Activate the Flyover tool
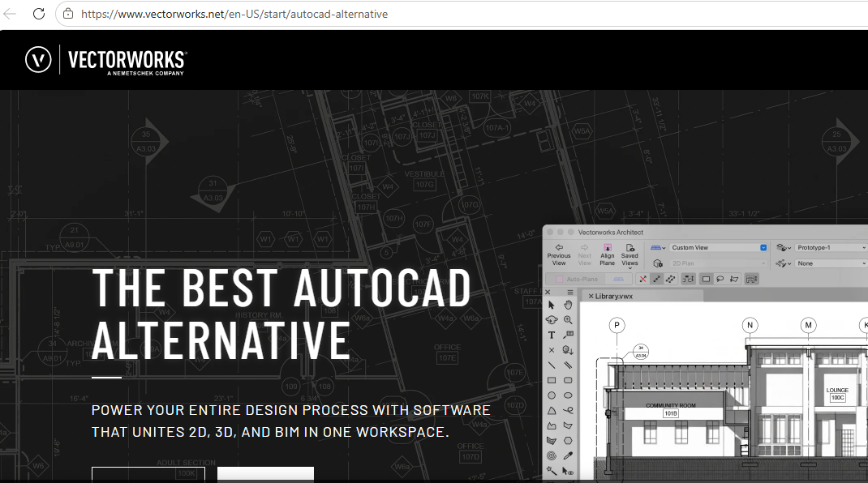This screenshot has height=483, width=868. click(x=552, y=320)
